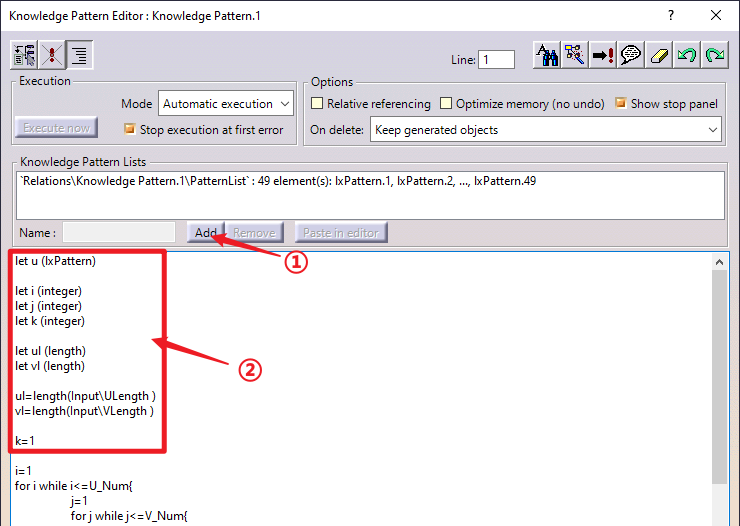Redo with the green right arrow
The image size is (740, 526).
(x=715, y=55)
